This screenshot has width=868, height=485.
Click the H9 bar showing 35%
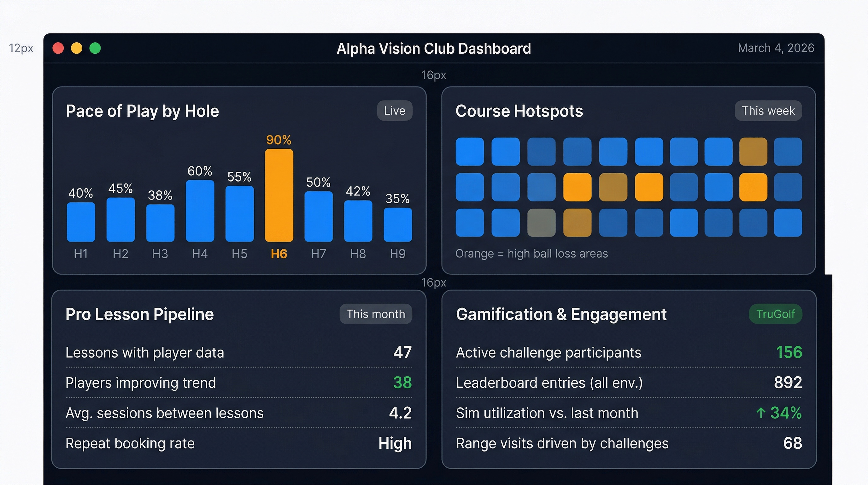pos(398,224)
